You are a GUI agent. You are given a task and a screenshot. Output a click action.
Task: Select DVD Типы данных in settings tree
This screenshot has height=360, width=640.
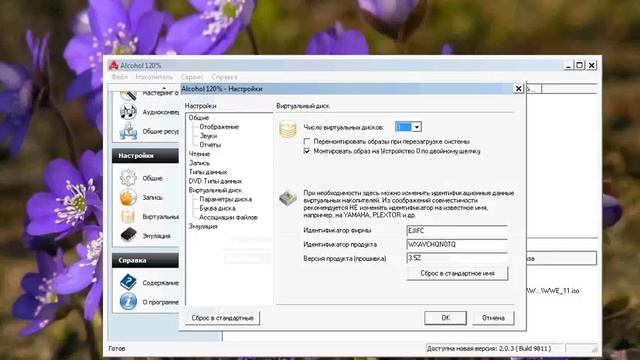click(x=215, y=181)
